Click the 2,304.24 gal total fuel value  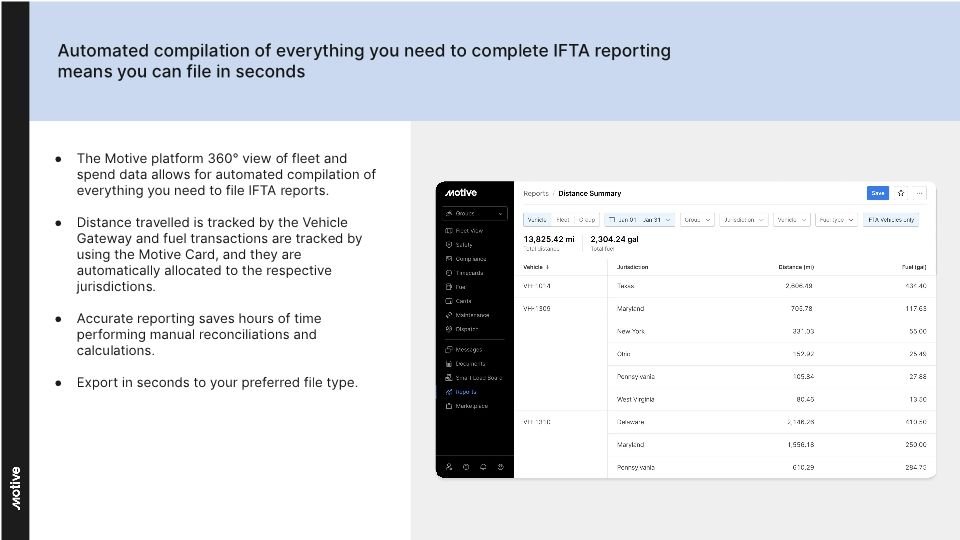pos(615,239)
